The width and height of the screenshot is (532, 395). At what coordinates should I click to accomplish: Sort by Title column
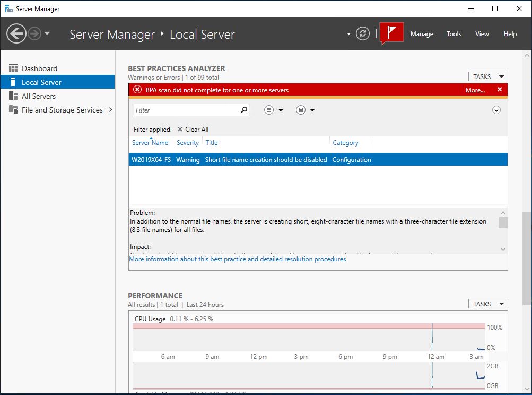[x=212, y=143]
